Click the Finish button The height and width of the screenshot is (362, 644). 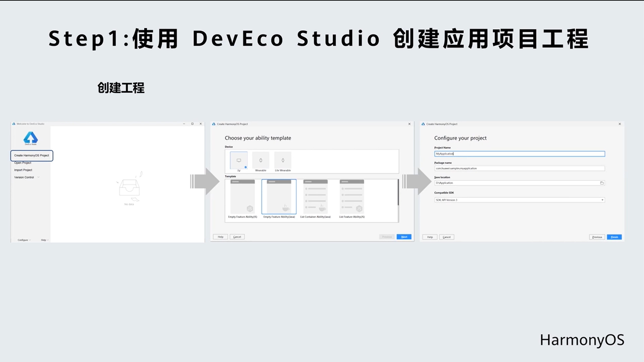(x=614, y=237)
